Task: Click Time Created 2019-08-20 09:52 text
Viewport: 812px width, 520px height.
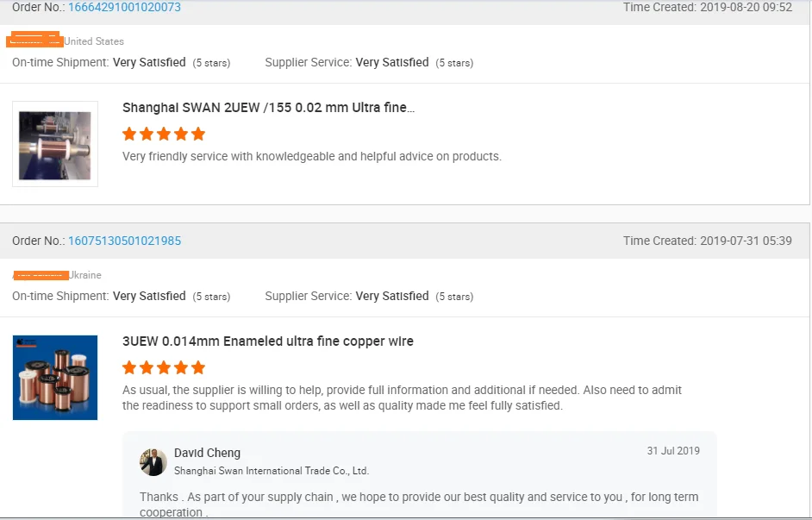Action: (708, 7)
